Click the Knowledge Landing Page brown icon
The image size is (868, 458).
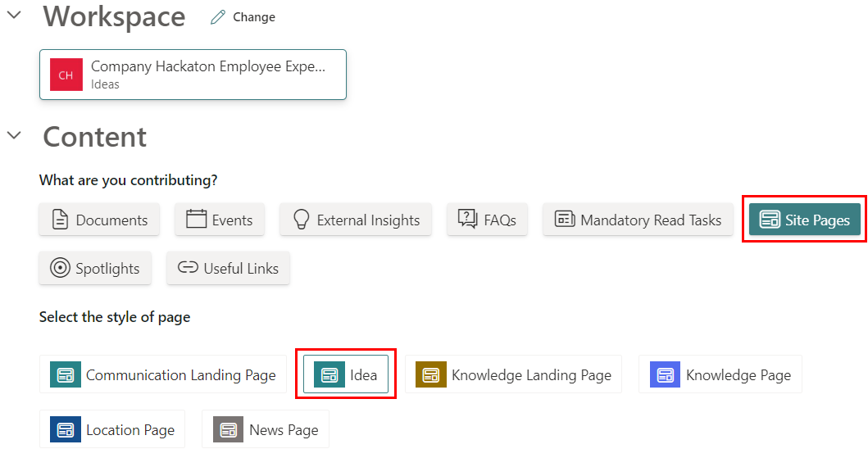pos(431,374)
